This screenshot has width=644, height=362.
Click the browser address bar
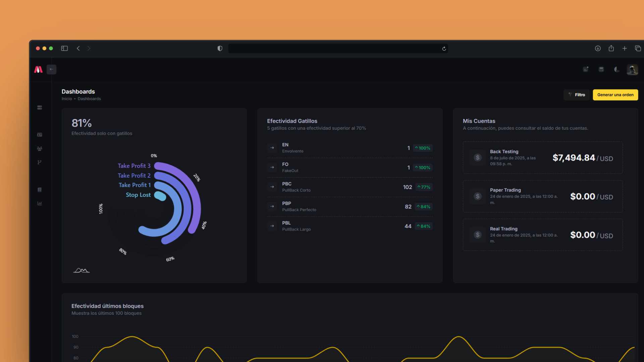[335, 49]
